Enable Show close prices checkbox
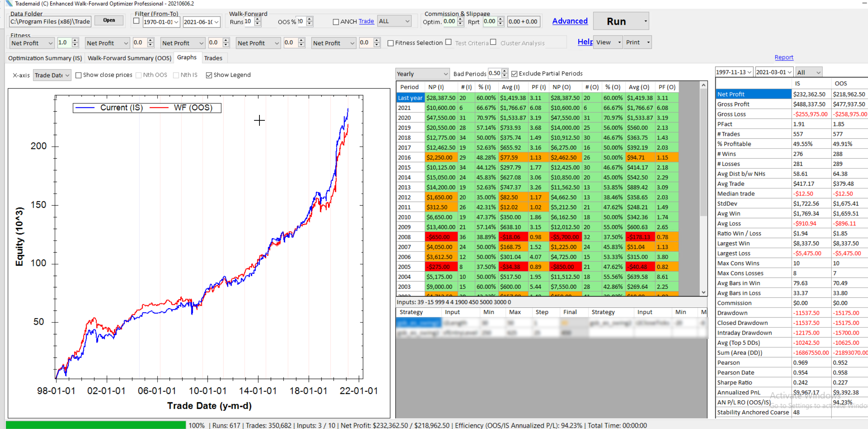 (78, 75)
